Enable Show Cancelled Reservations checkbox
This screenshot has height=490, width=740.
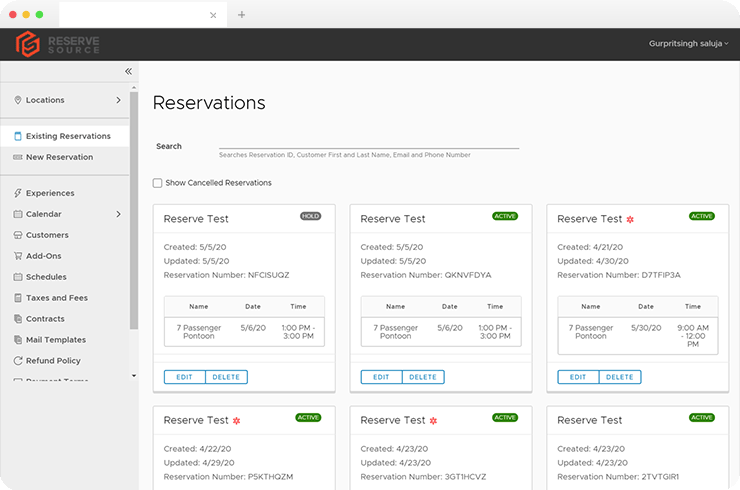tap(158, 183)
